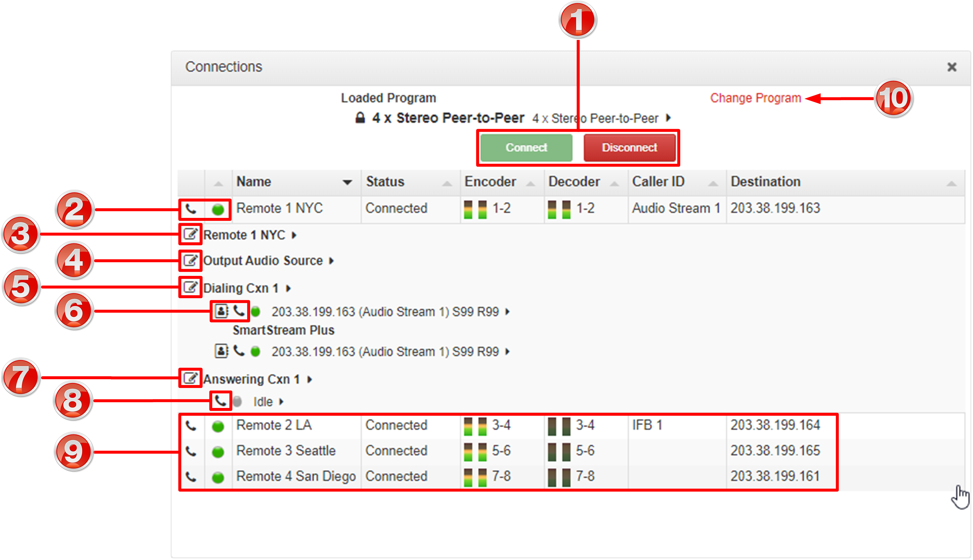Click green status indicator for Remote 1 NYC
This screenshot has width=973, height=560.
pos(218,209)
